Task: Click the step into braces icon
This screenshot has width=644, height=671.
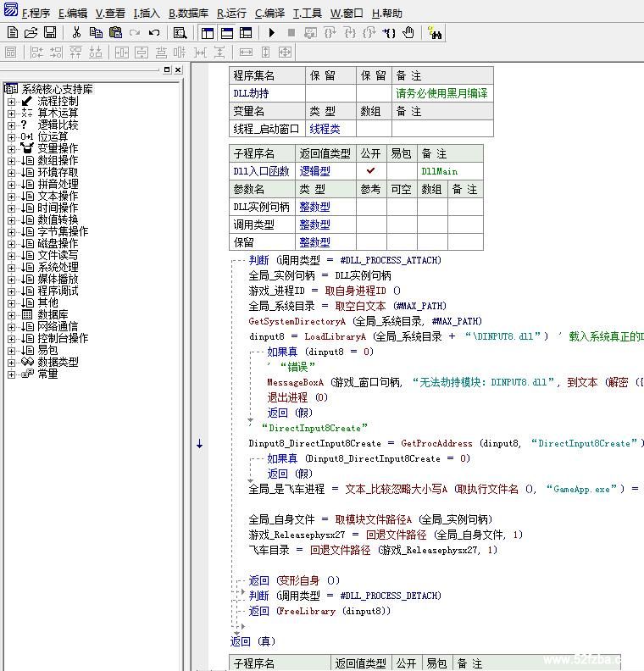Action: pos(350,33)
